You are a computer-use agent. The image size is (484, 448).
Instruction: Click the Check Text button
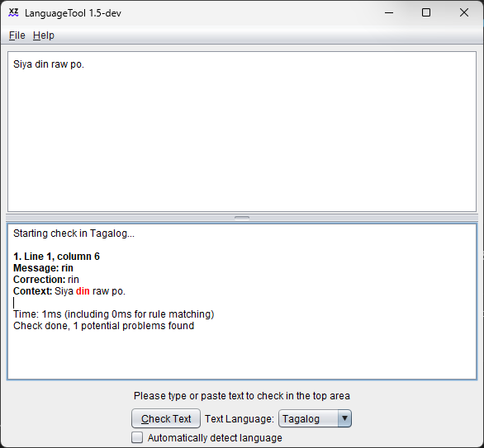click(x=166, y=418)
